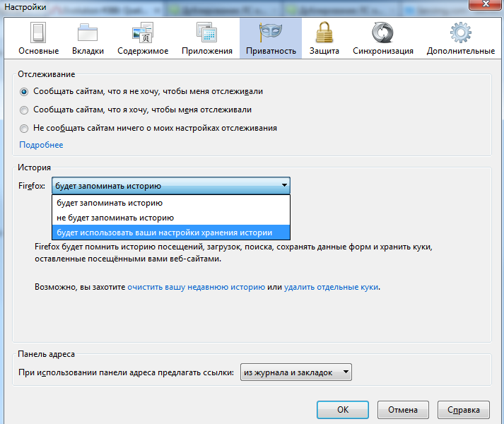Open the Основные settings switch icon
Viewport: 504px width, 424px height.
(x=38, y=33)
